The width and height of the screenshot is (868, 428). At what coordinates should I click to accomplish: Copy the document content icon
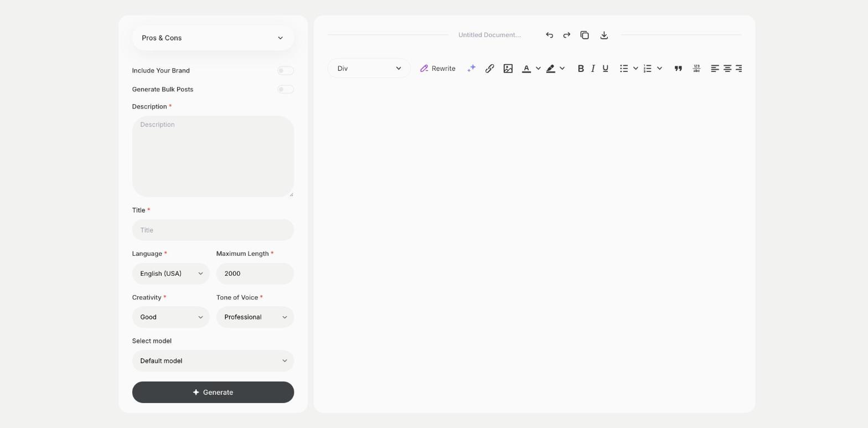pyautogui.click(x=585, y=35)
